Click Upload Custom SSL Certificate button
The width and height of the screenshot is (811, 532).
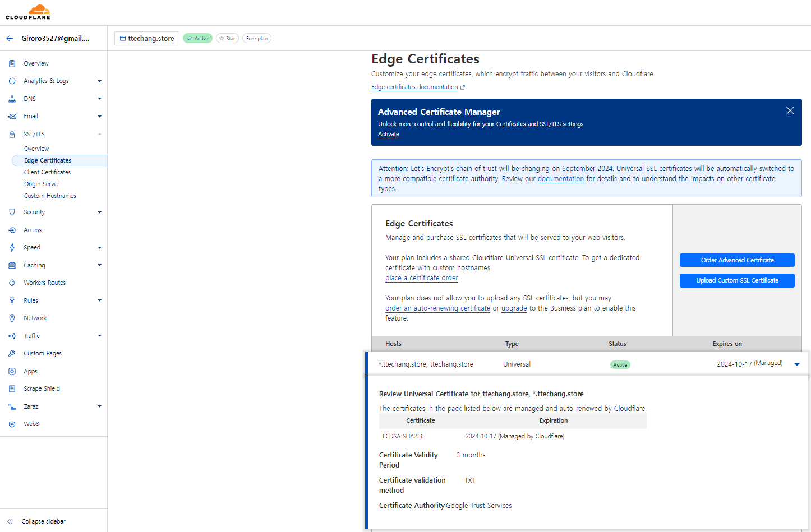pos(737,280)
